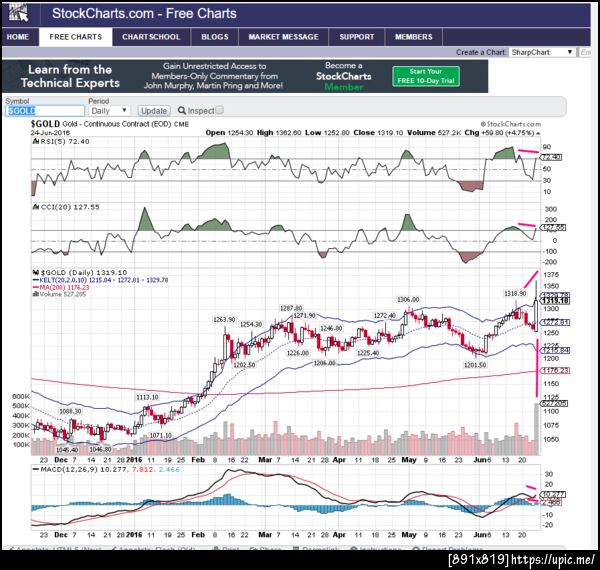This screenshot has height=570, width=600.
Task: Click the 1113.10 price label
Action: coord(147,397)
